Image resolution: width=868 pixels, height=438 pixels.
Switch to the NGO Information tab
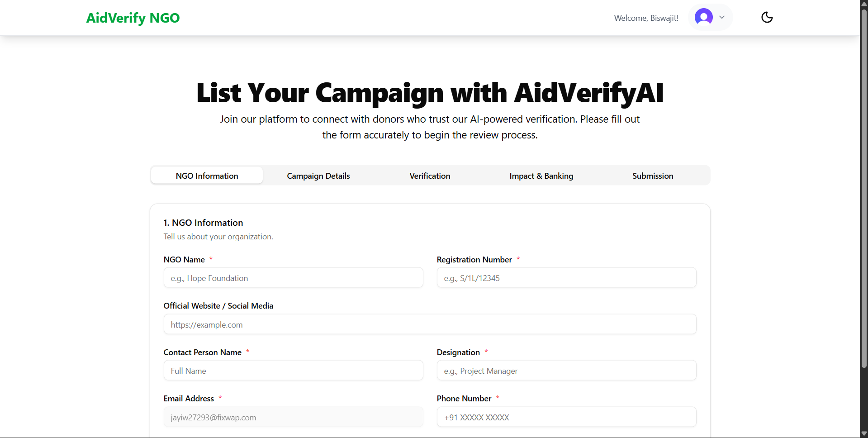point(207,176)
